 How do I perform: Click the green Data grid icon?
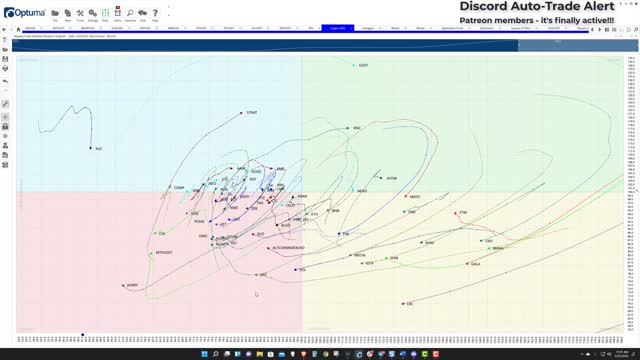(x=105, y=13)
